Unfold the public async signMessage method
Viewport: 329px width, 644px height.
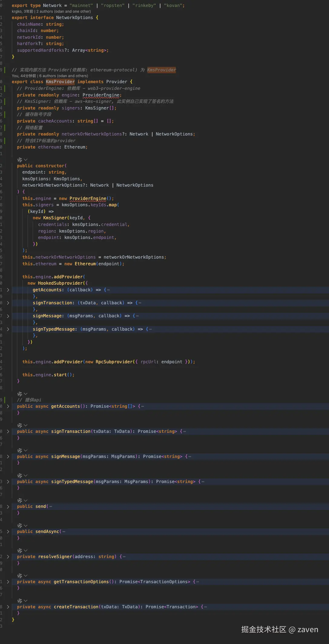8,456
